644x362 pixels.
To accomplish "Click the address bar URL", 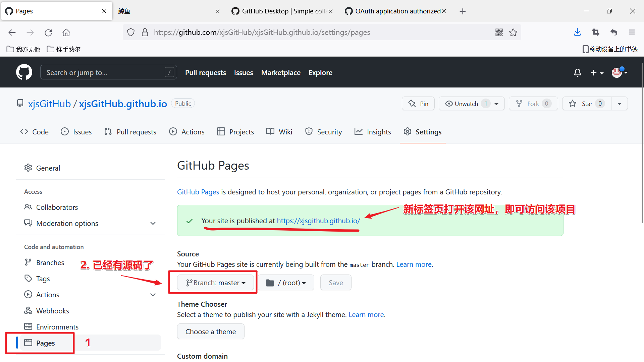I will tap(262, 33).
